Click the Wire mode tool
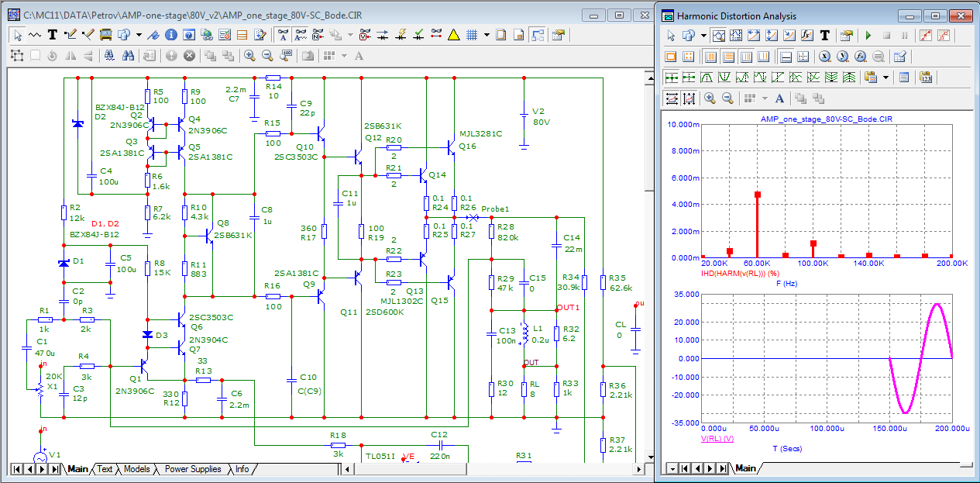 click(71, 35)
